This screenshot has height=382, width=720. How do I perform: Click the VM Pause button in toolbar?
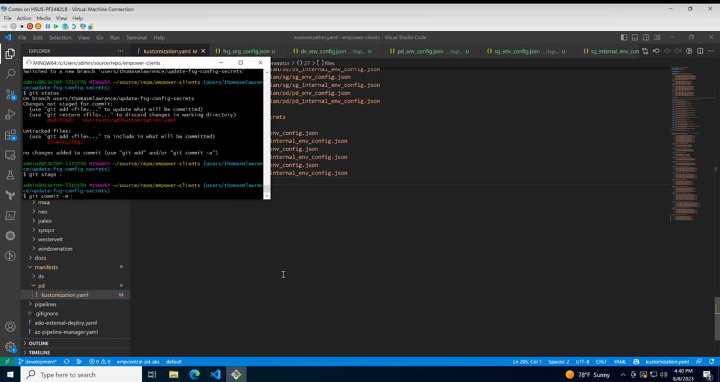[x=47, y=26]
